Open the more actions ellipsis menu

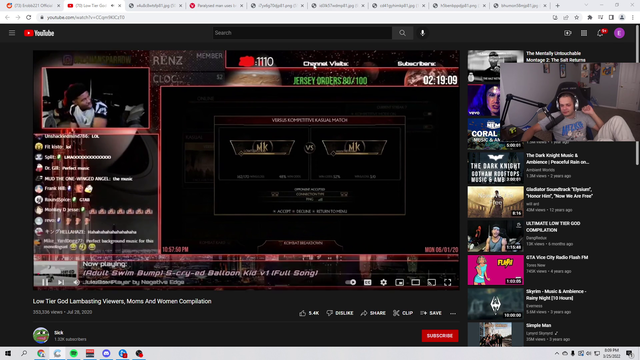(x=453, y=313)
